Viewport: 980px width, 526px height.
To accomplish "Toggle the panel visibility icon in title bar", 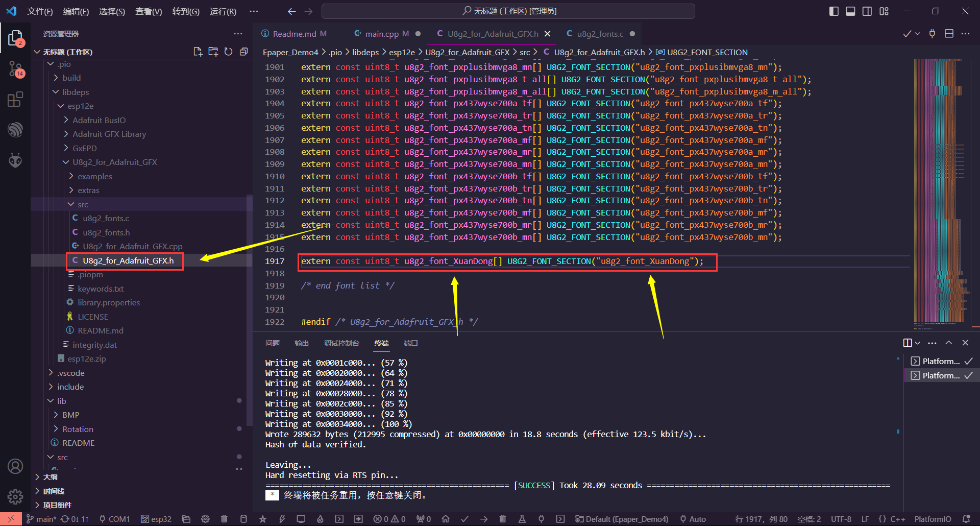I will pos(850,11).
